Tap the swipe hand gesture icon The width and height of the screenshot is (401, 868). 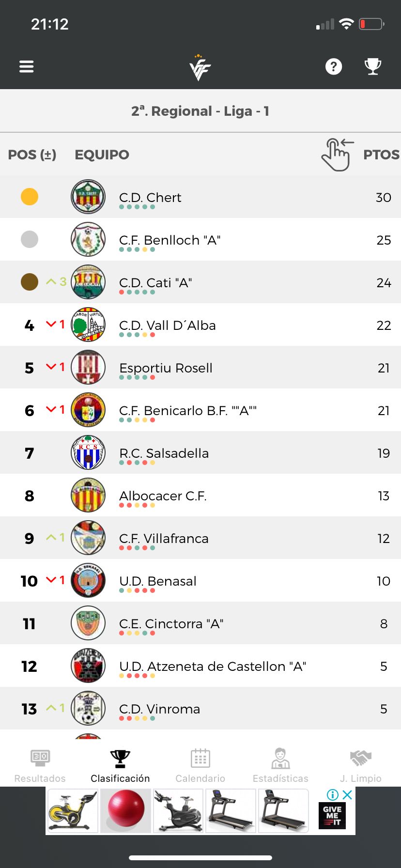click(x=337, y=155)
